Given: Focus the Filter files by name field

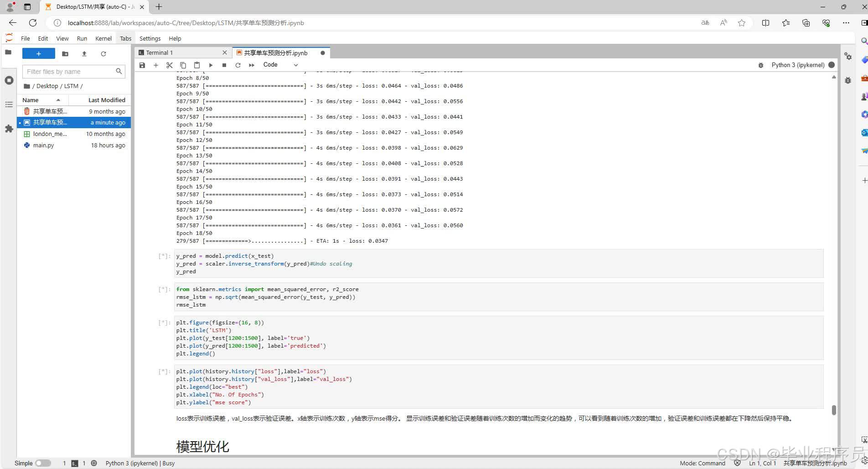Looking at the screenshot, I should point(73,72).
